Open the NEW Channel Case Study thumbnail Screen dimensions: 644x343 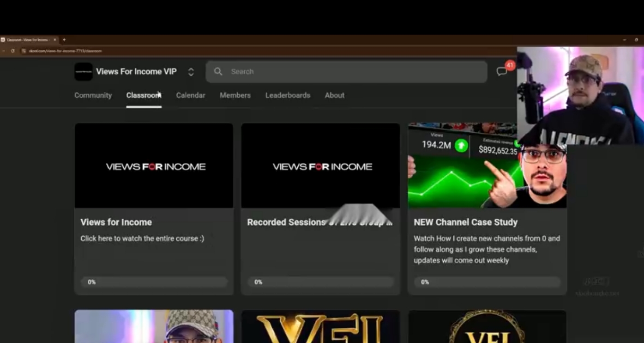(x=487, y=165)
